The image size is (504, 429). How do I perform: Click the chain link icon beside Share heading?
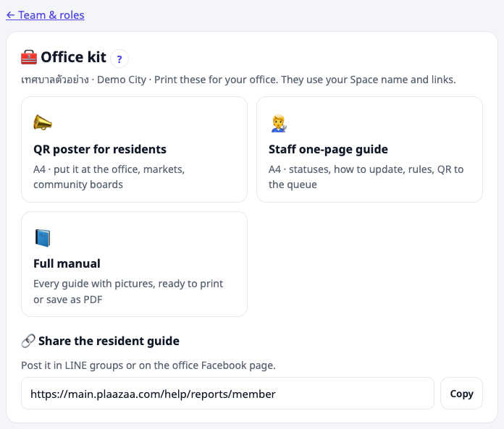click(28, 341)
